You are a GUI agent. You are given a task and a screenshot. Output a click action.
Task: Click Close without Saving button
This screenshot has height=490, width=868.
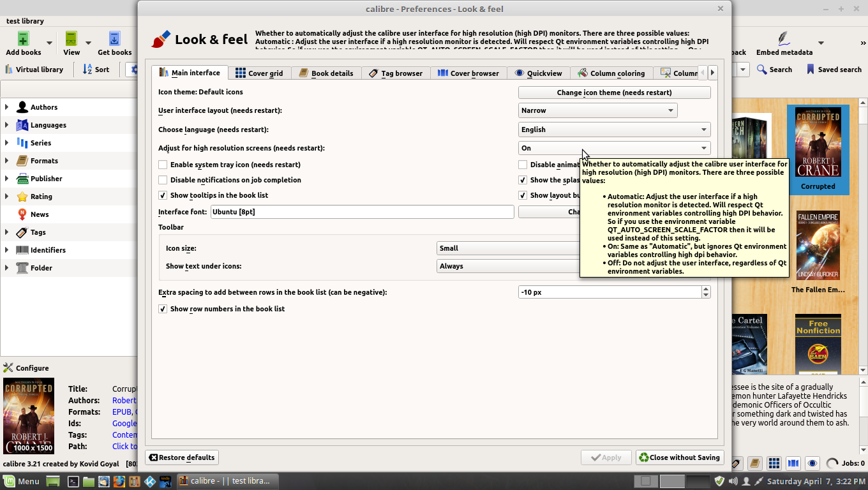pos(680,457)
